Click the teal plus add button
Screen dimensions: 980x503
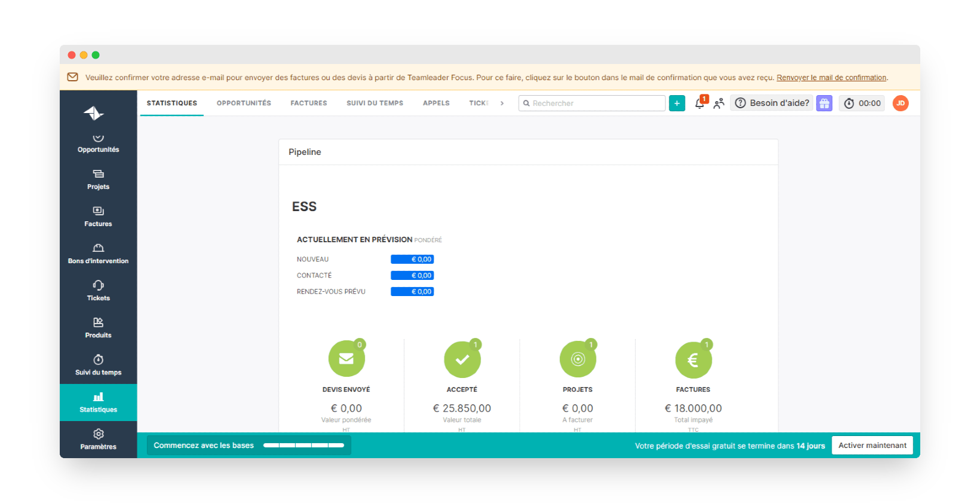[x=677, y=103]
